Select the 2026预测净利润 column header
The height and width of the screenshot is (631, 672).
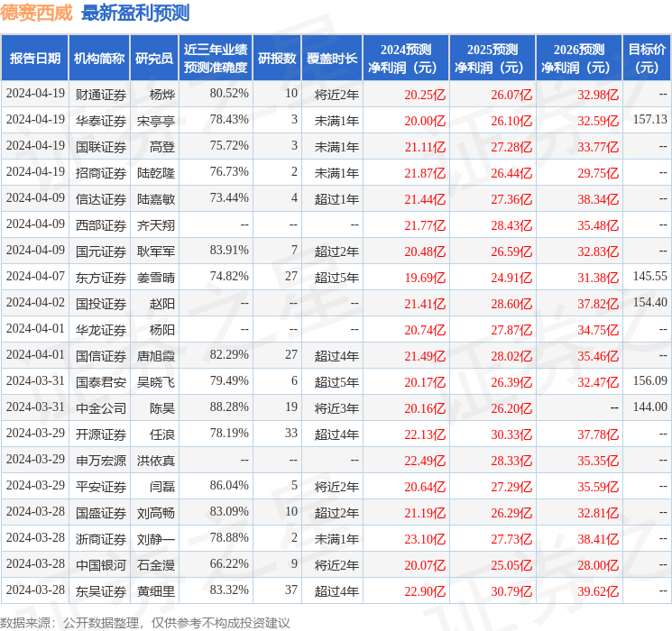[x=579, y=59]
